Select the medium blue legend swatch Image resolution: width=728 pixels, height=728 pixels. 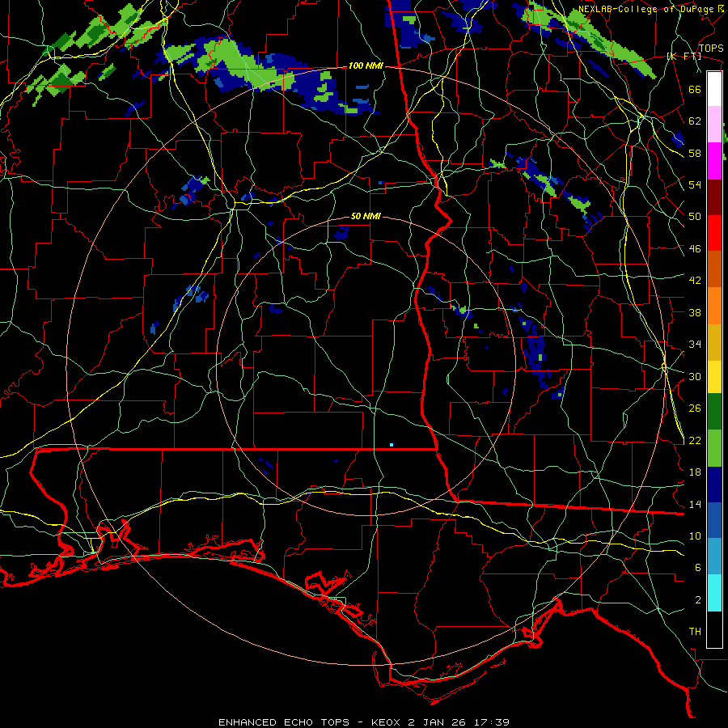pyautogui.click(x=714, y=520)
